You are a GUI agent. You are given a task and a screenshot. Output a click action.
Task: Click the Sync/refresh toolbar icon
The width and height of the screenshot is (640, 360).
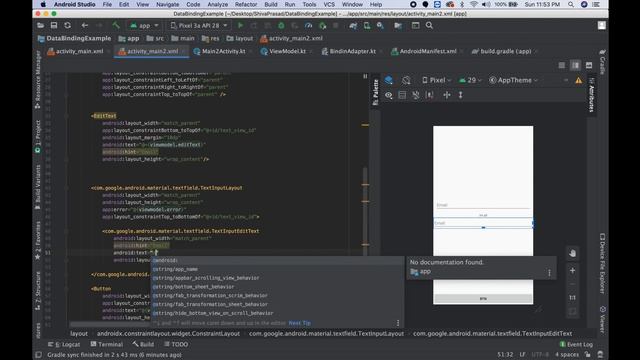coord(67,25)
